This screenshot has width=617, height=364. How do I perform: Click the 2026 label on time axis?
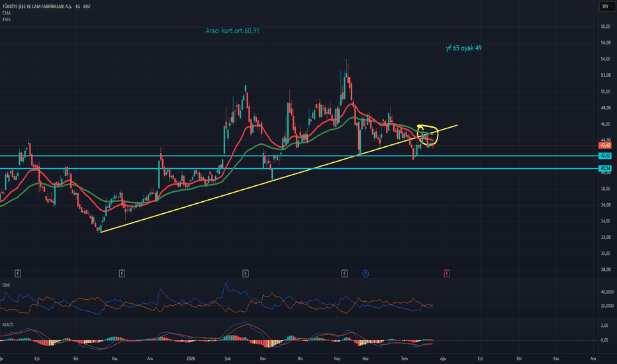[x=191, y=359]
